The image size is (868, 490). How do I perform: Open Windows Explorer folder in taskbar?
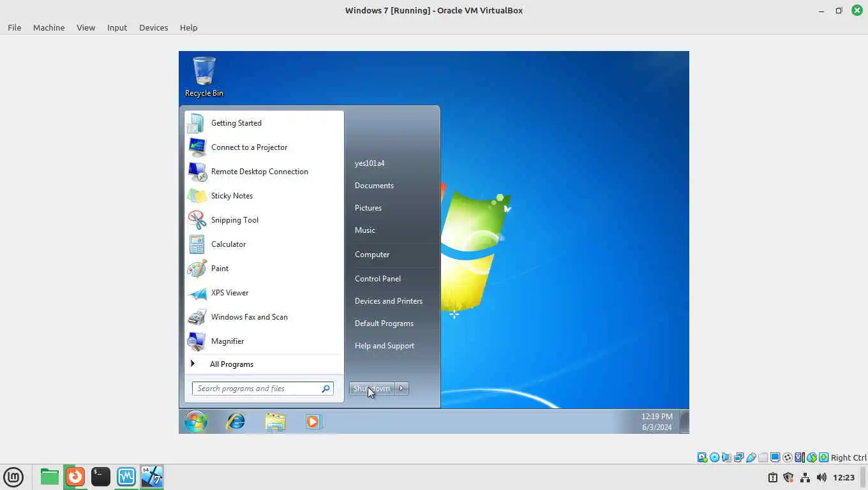[x=275, y=422]
